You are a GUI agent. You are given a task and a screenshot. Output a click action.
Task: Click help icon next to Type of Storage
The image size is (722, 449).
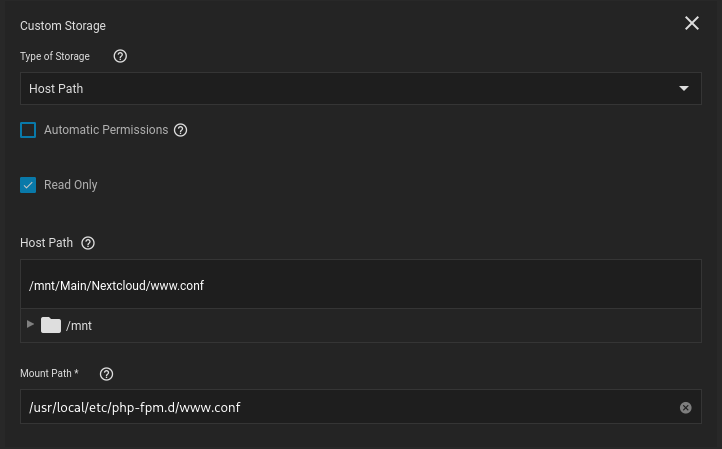pyautogui.click(x=120, y=56)
